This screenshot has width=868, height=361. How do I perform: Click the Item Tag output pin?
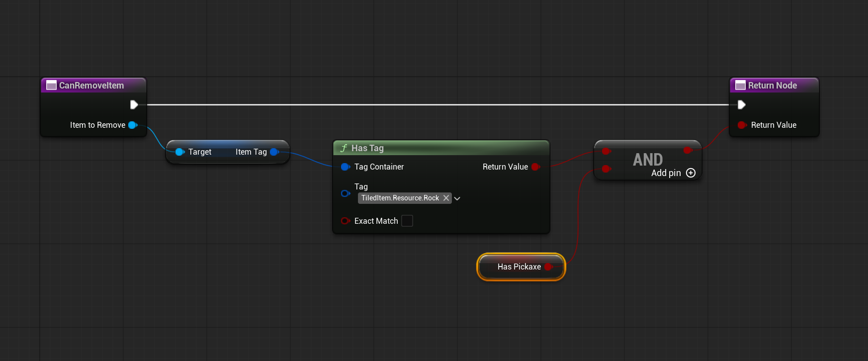pos(274,152)
